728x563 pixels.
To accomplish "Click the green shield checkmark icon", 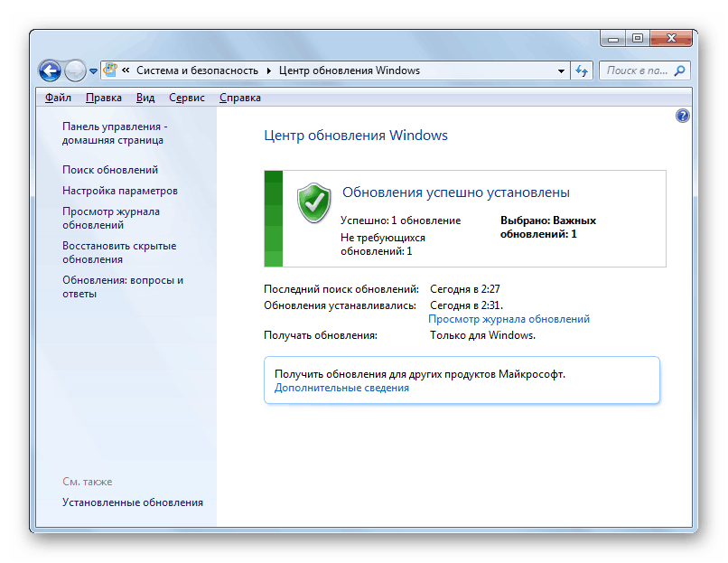I will click(x=313, y=202).
